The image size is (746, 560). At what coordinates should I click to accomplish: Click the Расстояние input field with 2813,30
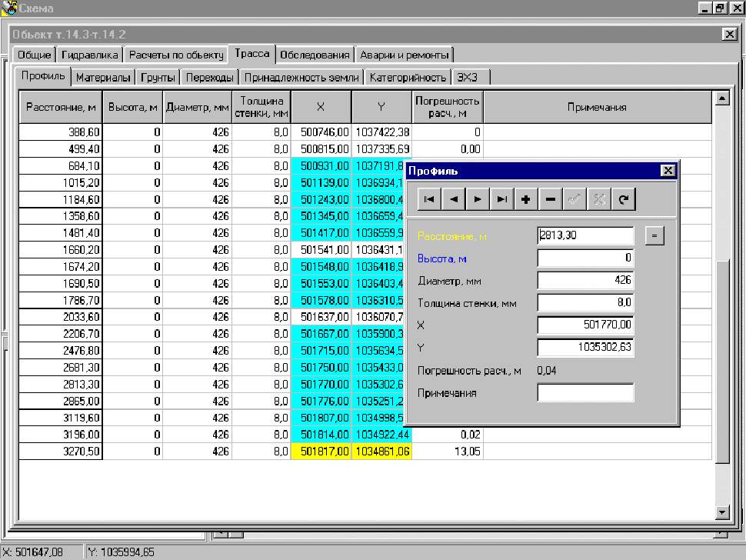click(x=586, y=235)
